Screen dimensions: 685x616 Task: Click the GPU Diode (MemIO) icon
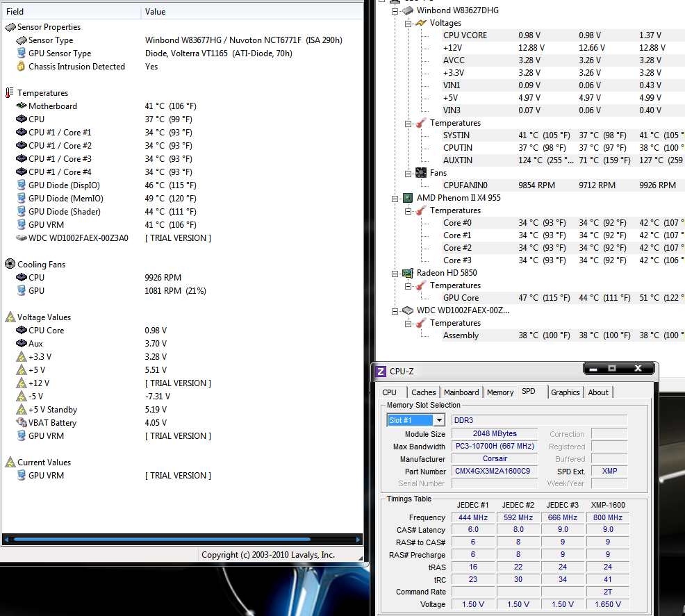coord(21,198)
